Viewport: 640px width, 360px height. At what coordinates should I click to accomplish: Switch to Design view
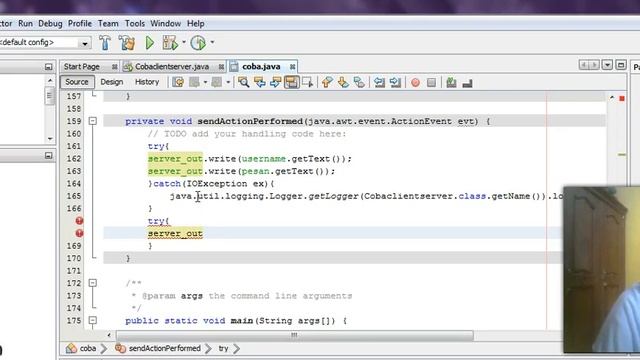(112, 82)
